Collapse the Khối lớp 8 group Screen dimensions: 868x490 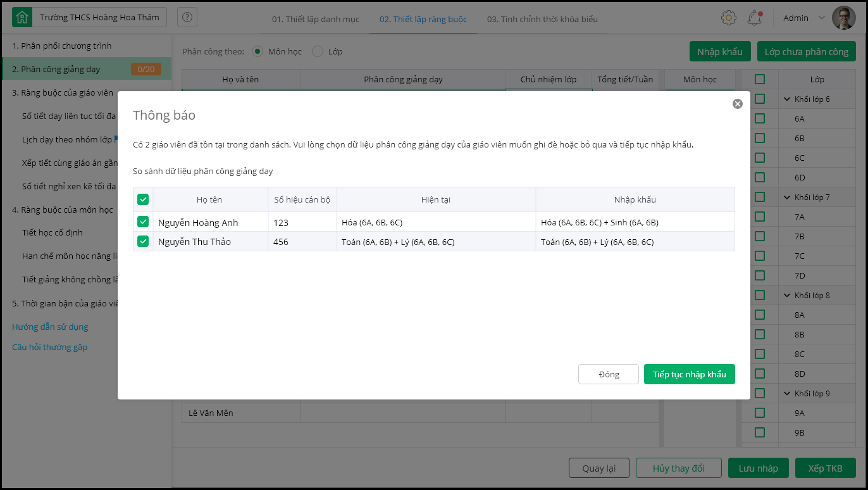click(787, 296)
